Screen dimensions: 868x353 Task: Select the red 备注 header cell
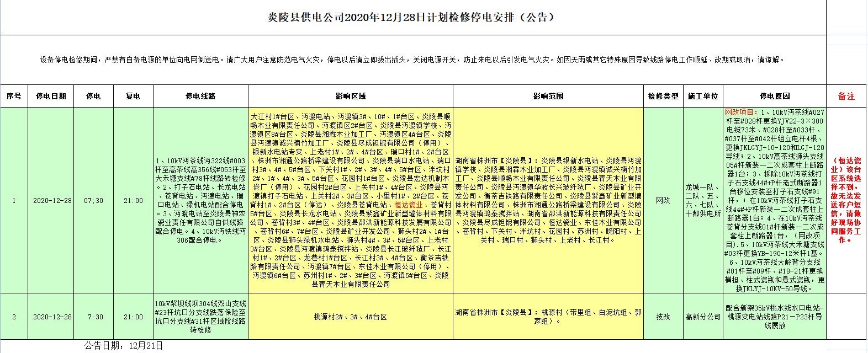click(846, 96)
